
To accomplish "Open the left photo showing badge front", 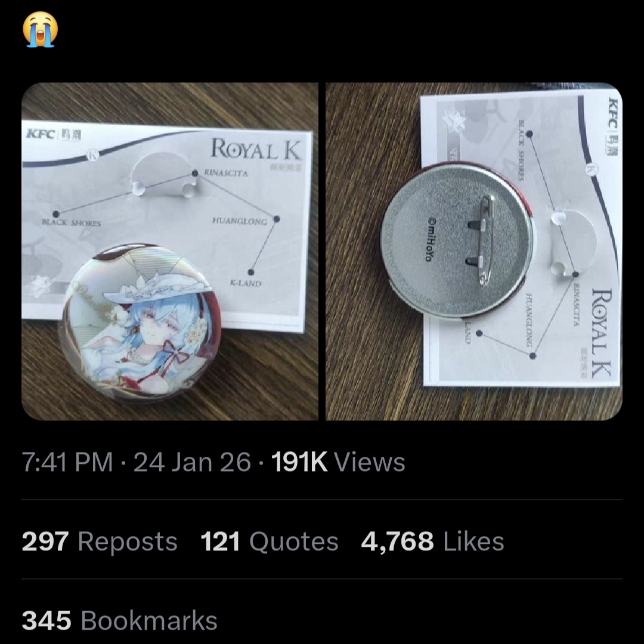I will click(x=169, y=252).
